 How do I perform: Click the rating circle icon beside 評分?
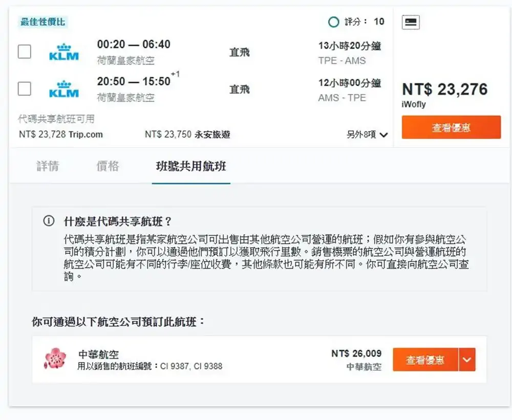click(333, 22)
